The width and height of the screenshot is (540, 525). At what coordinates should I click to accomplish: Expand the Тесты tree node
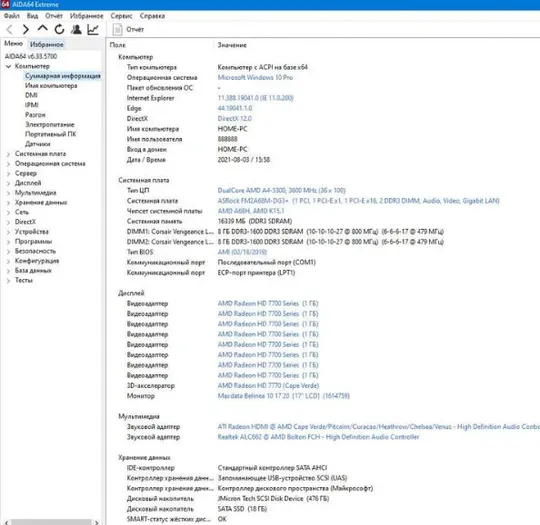[x=8, y=281]
